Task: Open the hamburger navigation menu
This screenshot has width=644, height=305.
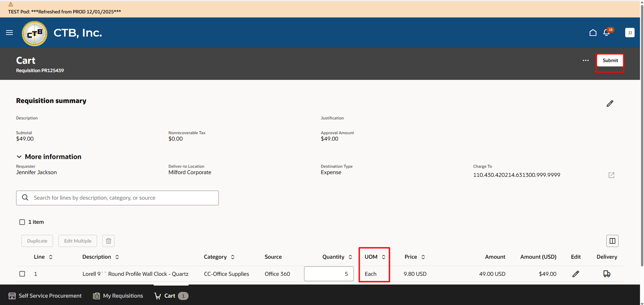Action: click(x=9, y=32)
